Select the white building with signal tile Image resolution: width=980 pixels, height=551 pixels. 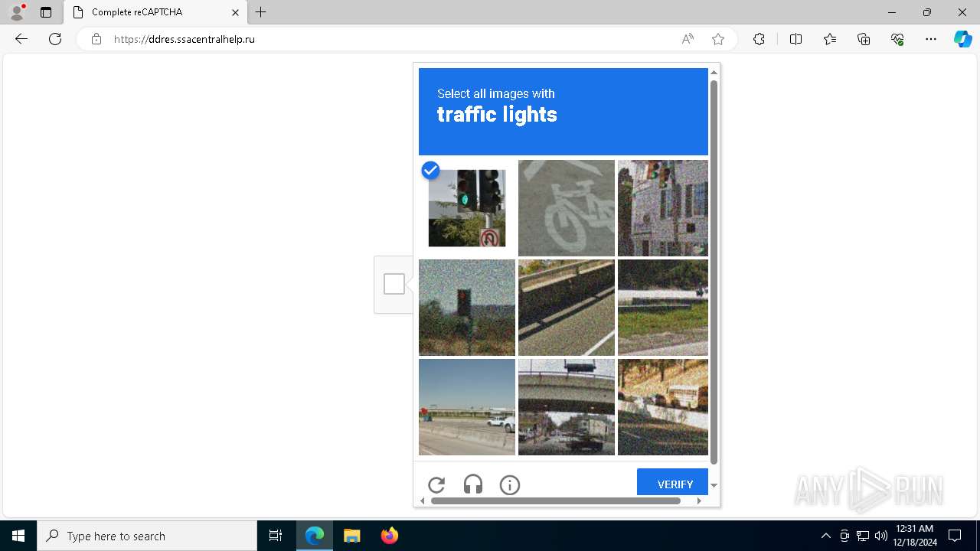(663, 208)
